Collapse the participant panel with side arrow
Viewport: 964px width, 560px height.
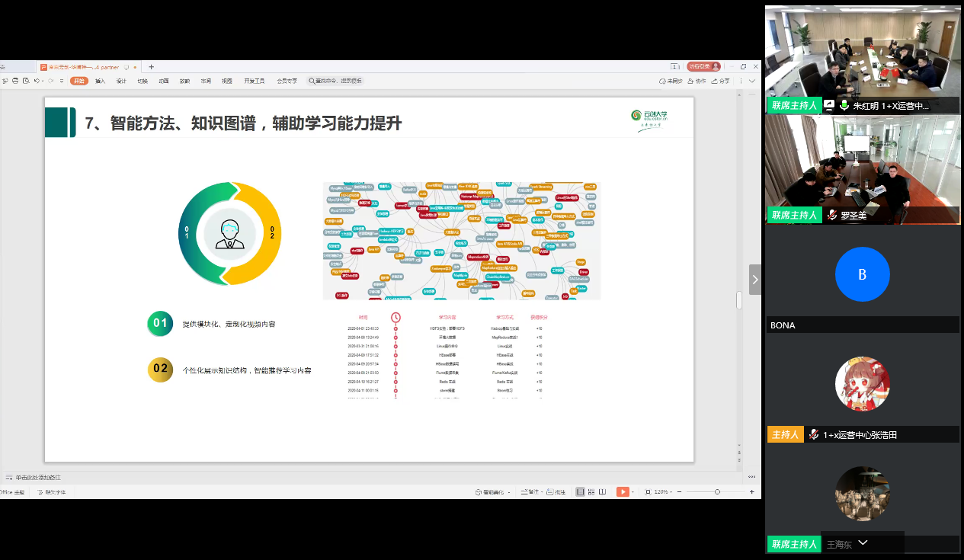755,280
